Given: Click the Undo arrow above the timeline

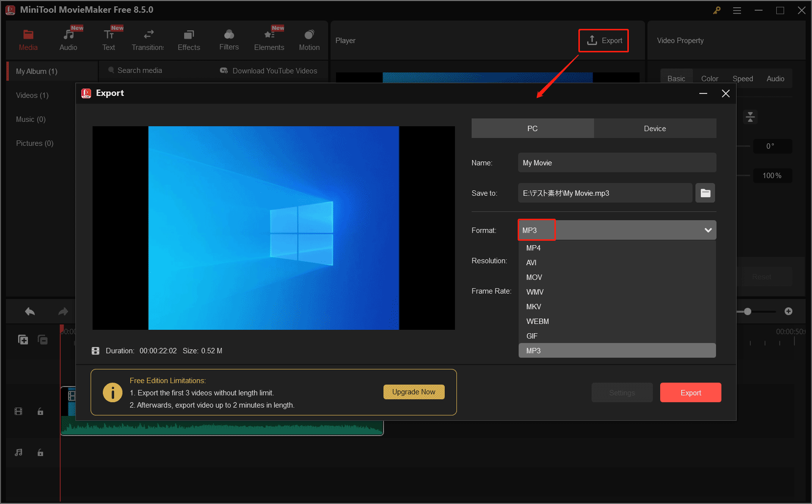Looking at the screenshot, I should tap(29, 311).
